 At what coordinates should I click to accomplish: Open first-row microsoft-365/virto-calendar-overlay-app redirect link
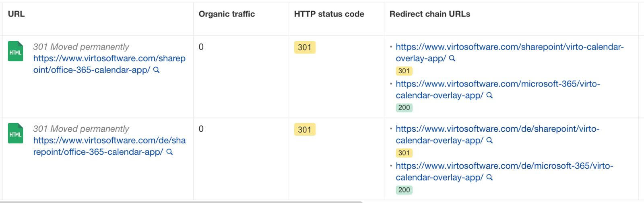[497, 89]
